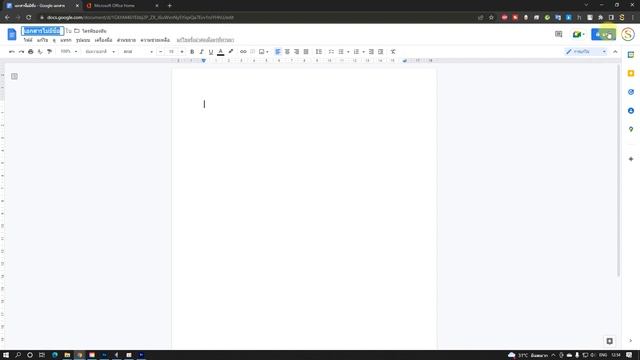Expand the bulleted list options arrow

pyautogui.click(x=348, y=52)
